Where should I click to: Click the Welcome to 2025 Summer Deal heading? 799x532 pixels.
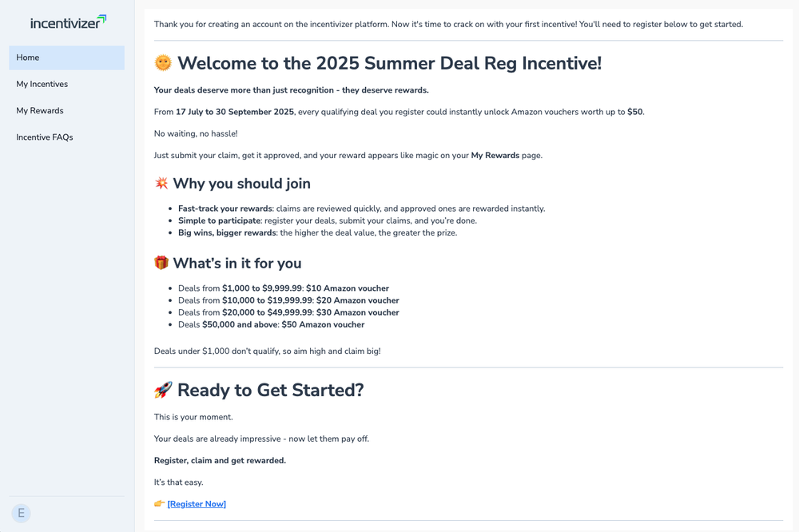(389, 63)
